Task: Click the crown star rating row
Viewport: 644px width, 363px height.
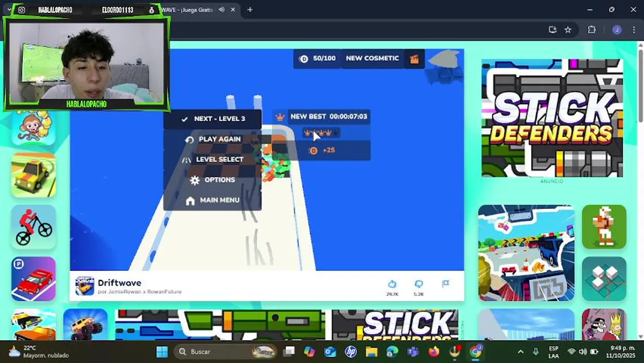Action: click(x=321, y=133)
